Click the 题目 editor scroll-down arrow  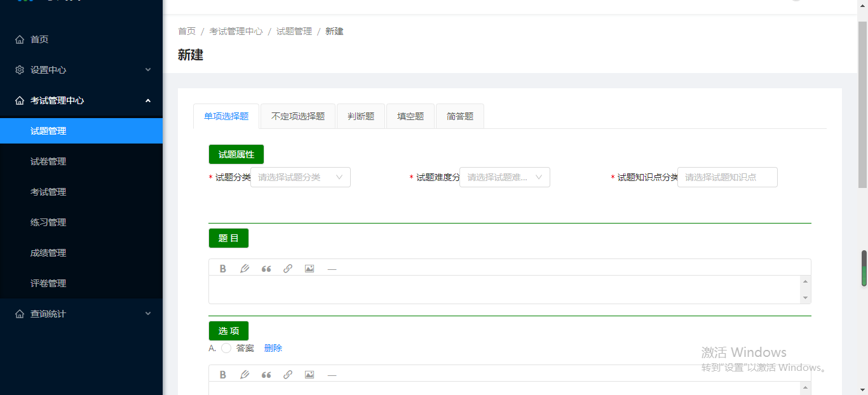tap(806, 298)
